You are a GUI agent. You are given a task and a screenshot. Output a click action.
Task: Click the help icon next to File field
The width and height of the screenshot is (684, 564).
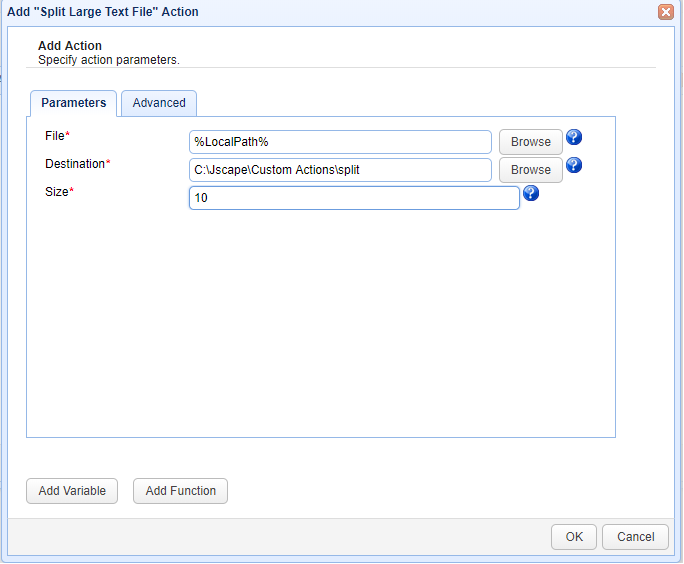pos(574,138)
